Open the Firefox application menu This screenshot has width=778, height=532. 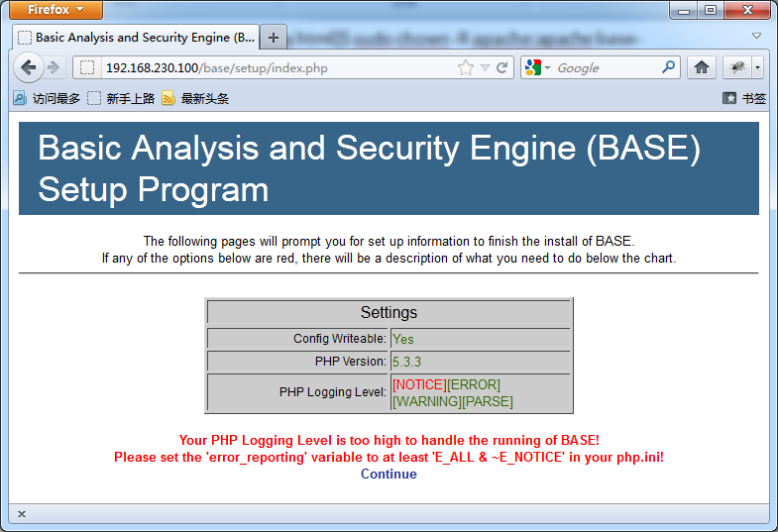(56, 10)
